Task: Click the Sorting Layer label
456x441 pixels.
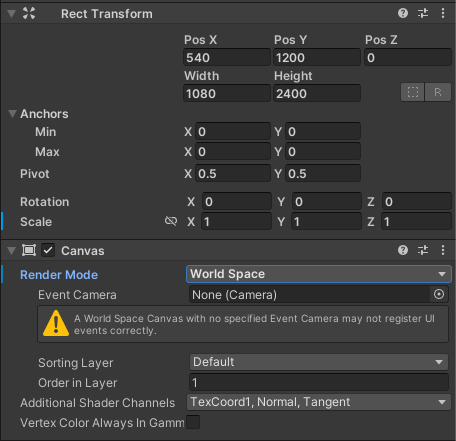Action: coord(76,363)
